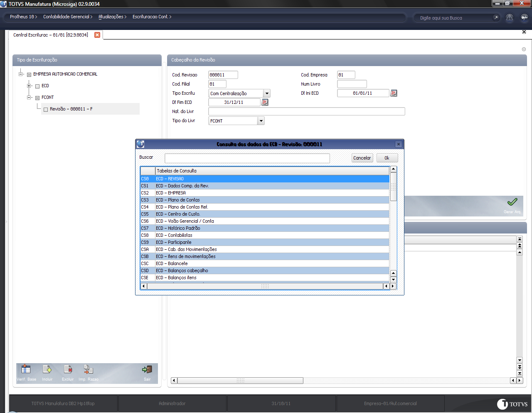Click the dialog list vertical scrollbar thumb
Screen dimensions: 532x413
pyautogui.click(x=393, y=187)
